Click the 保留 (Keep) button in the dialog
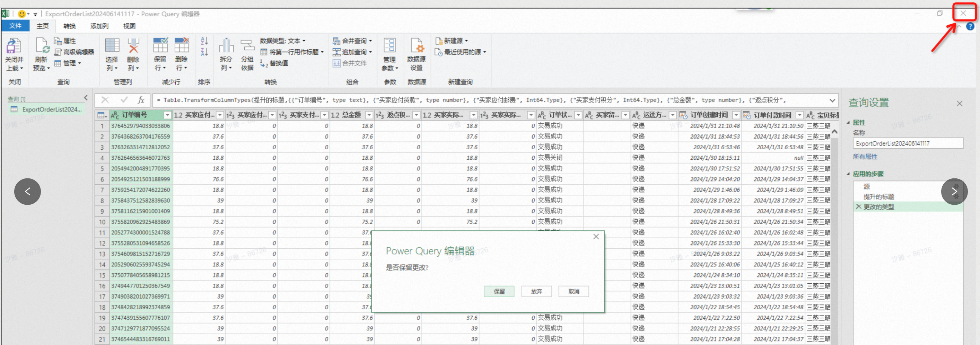The height and width of the screenshot is (345, 980). 499,291
